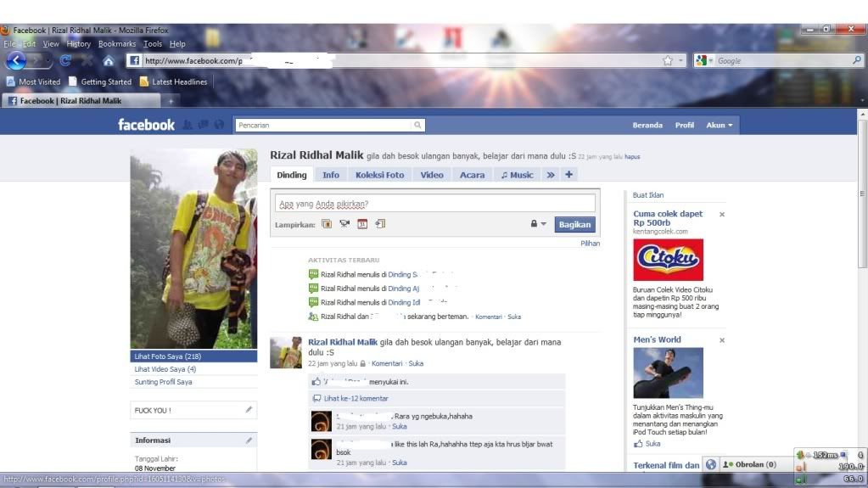Expand 'Lihat ke-12 komentar'
This screenshot has width=868, height=488.
pyautogui.click(x=356, y=398)
